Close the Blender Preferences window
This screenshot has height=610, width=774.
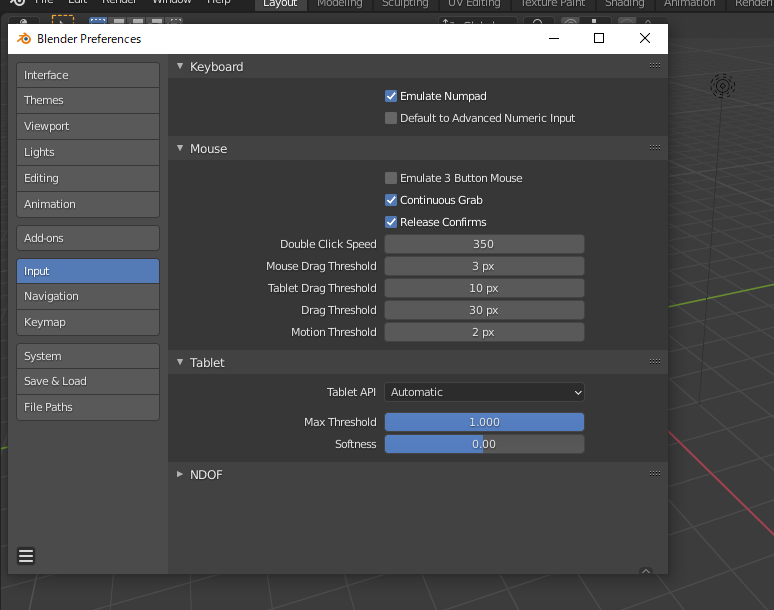pos(645,38)
